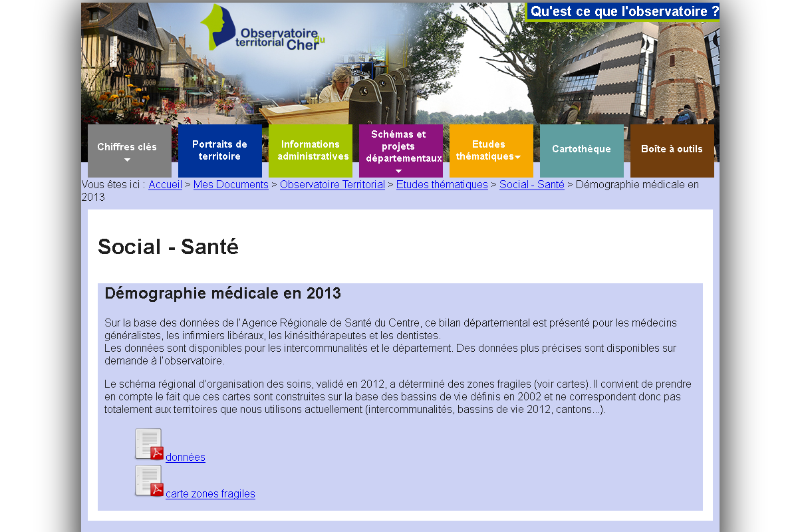Open the Etudes thématiques breadcrumb link

pyautogui.click(x=442, y=185)
